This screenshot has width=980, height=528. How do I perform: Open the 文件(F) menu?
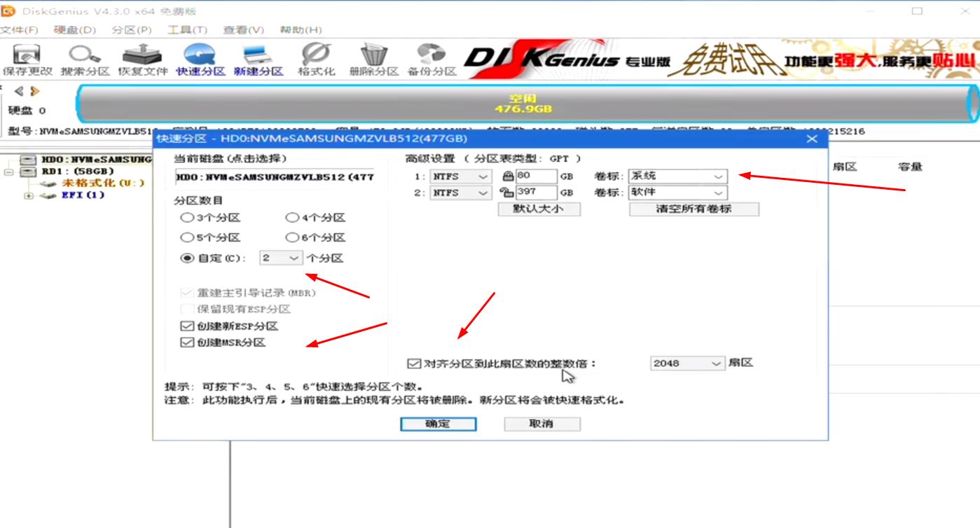pos(20,30)
